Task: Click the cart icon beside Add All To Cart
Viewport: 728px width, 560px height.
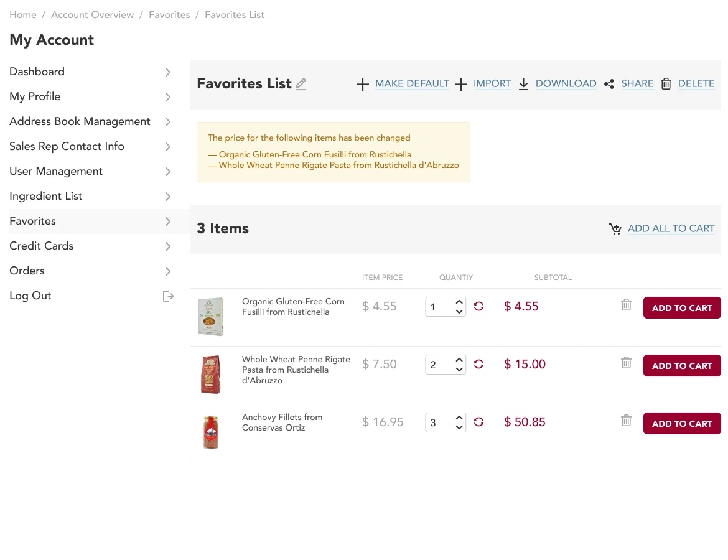Action: pos(615,229)
